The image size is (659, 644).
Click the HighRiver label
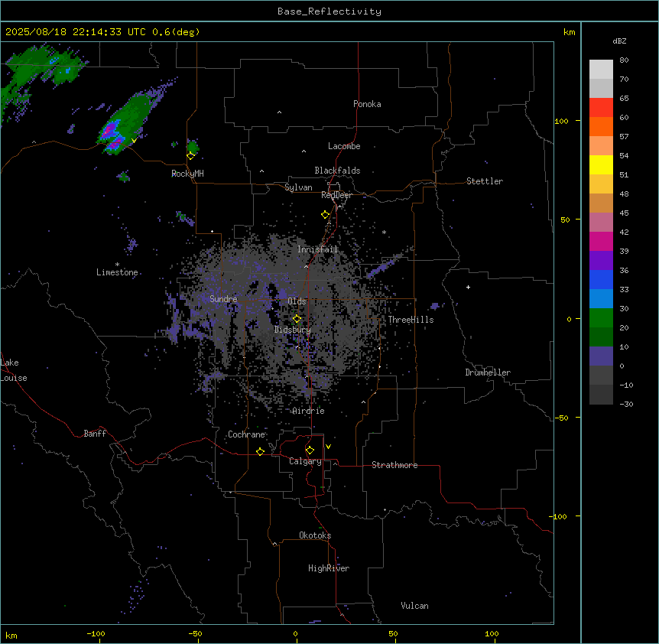(329, 568)
